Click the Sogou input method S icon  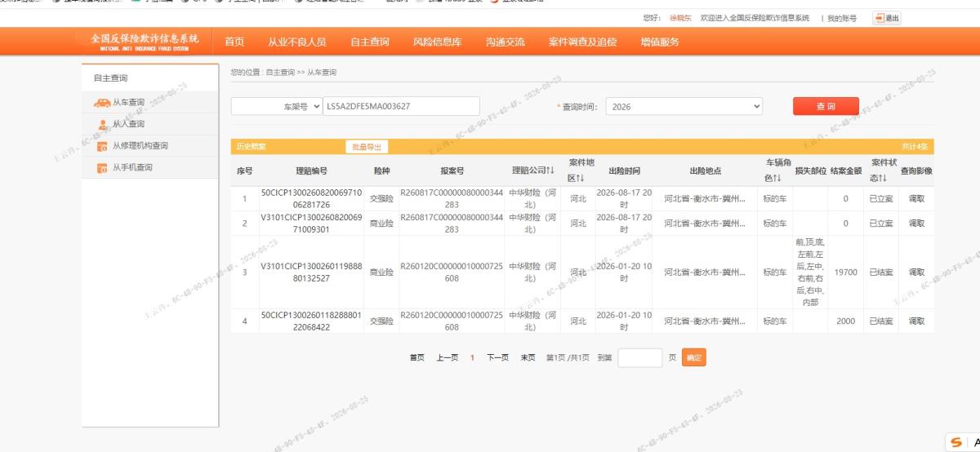point(957,442)
